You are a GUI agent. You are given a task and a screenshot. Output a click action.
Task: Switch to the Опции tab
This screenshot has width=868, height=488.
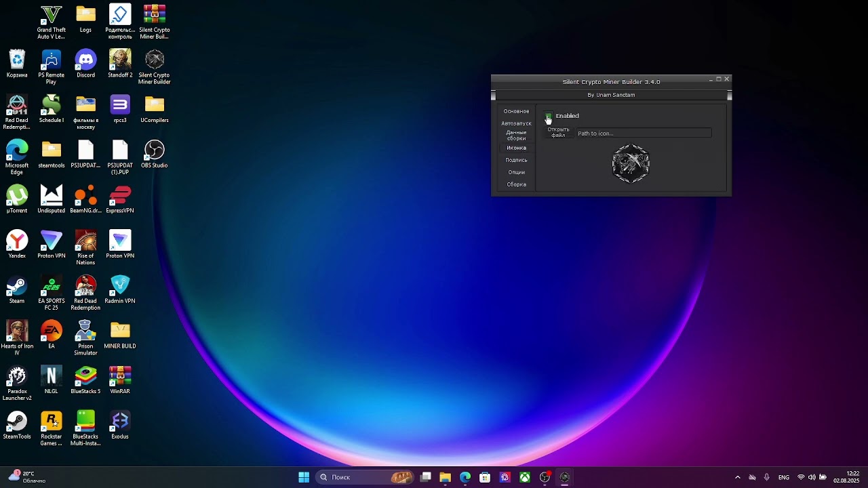coord(516,172)
